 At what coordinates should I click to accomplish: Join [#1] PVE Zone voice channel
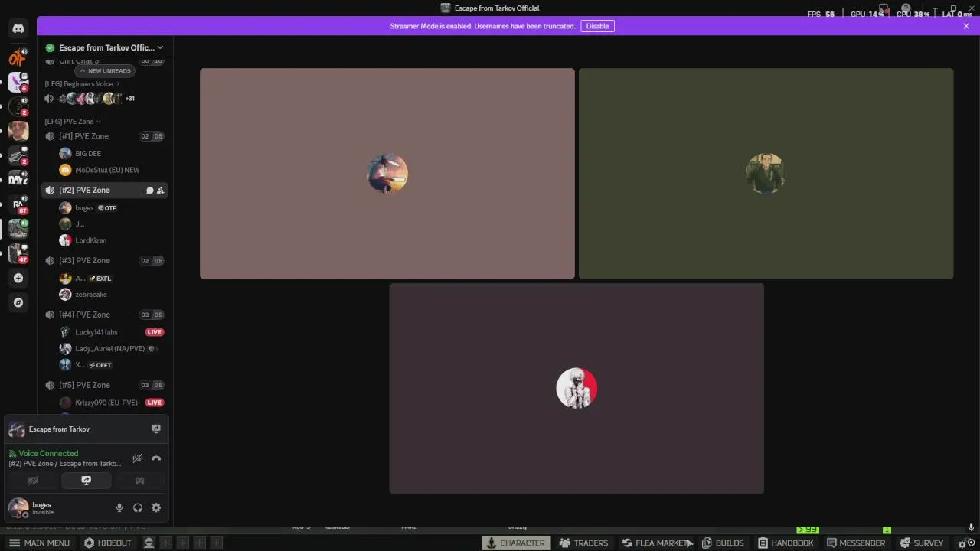click(104, 136)
